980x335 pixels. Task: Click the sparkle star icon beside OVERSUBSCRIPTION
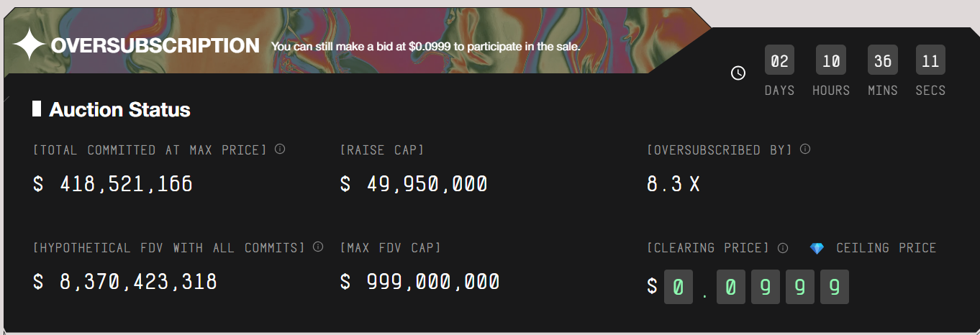tap(30, 45)
